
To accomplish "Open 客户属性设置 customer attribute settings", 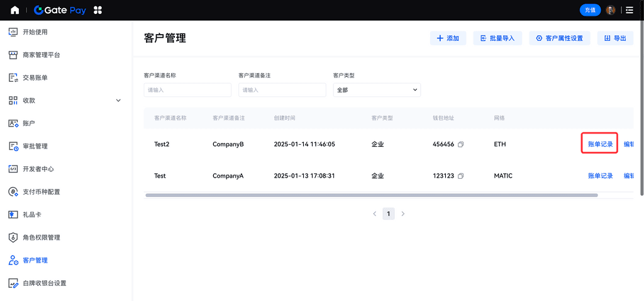I will point(560,38).
